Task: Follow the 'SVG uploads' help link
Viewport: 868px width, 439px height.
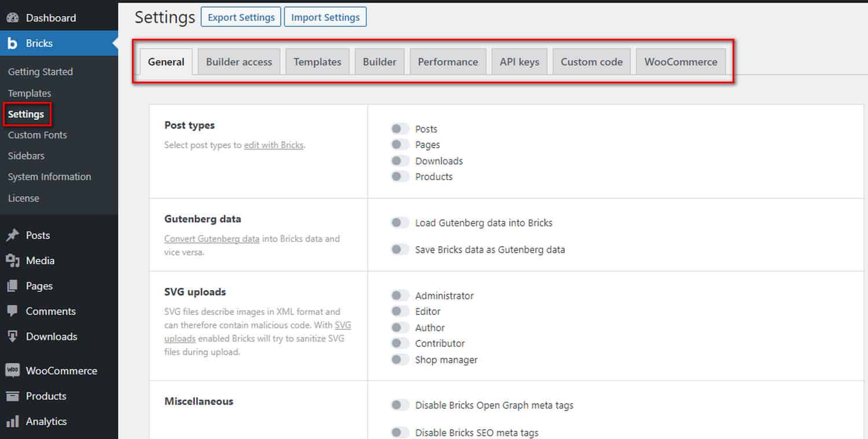Action: [x=258, y=332]
